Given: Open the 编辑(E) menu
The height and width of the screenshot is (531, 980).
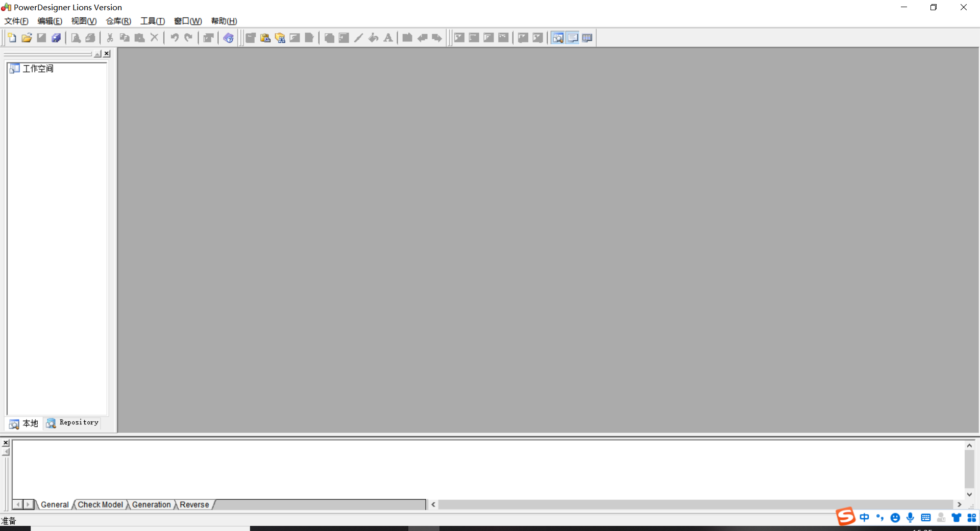Looking at the screenshot, I should point(50,21).
